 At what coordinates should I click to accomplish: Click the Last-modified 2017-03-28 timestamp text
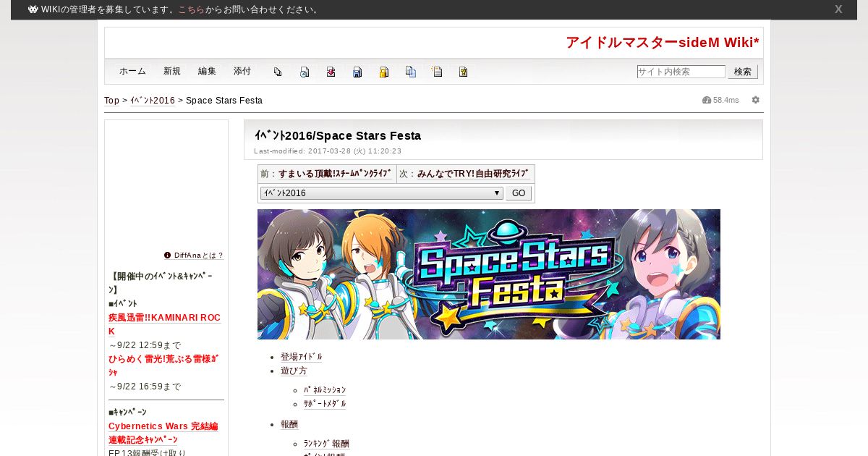coord(328,151)
